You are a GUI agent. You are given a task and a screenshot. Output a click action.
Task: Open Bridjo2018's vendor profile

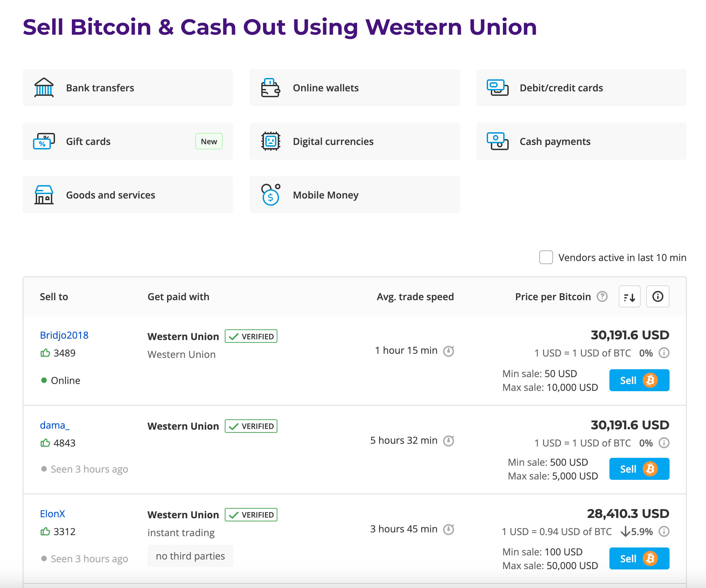point(64,335)
